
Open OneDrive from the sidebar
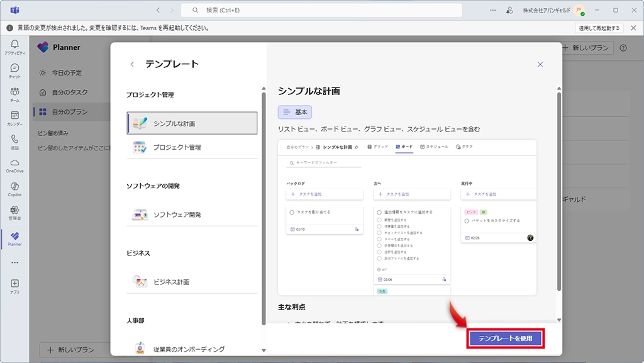point(15,165)
